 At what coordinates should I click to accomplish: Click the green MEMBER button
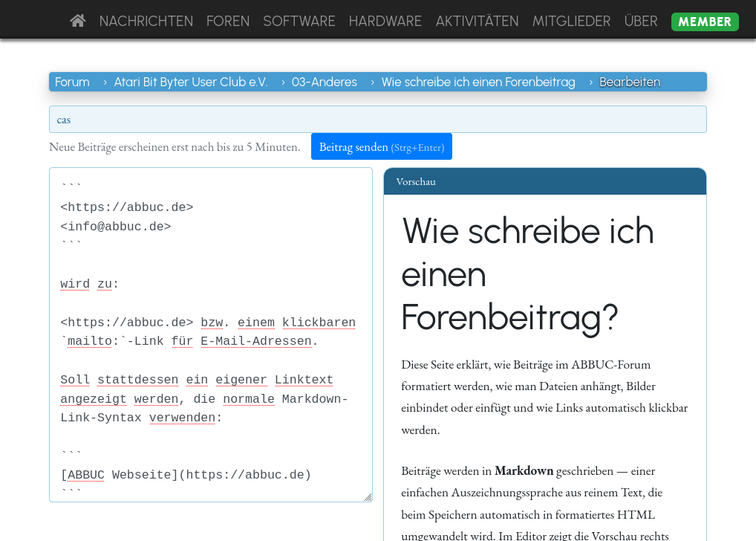[705, 22]
